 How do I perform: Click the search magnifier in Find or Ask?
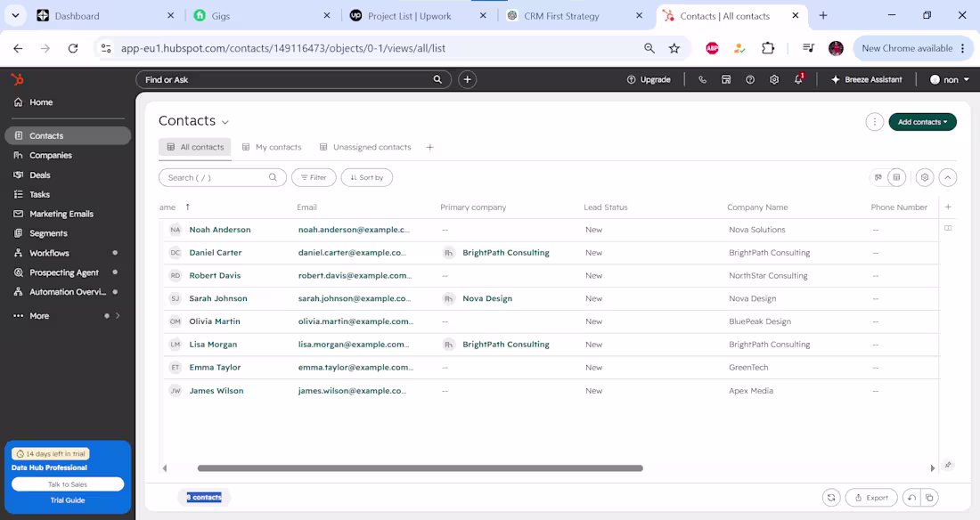coord(437,79)
